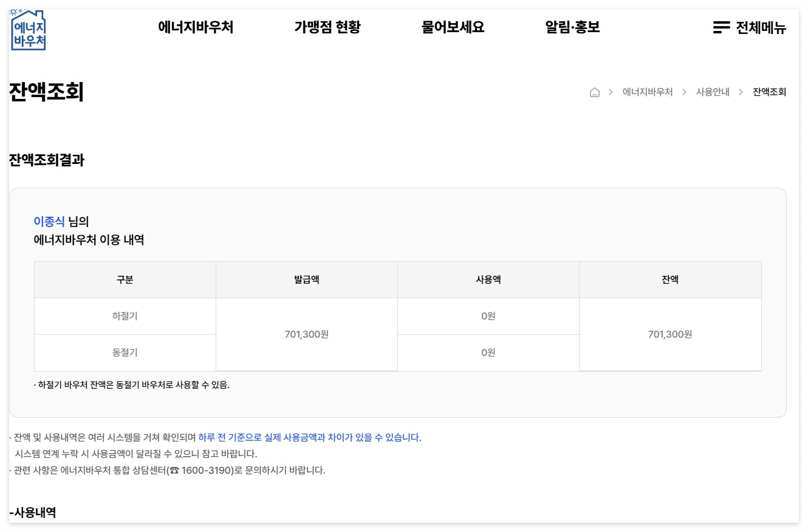Follow the 에너지바우처 breadcrumb link
The image size is (808, 532).
coord(648,92)
